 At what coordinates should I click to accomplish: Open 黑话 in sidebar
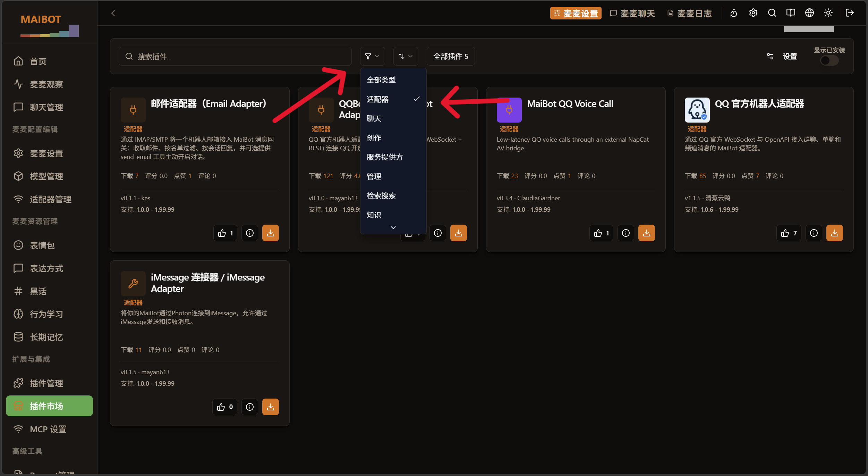point(50,291)
